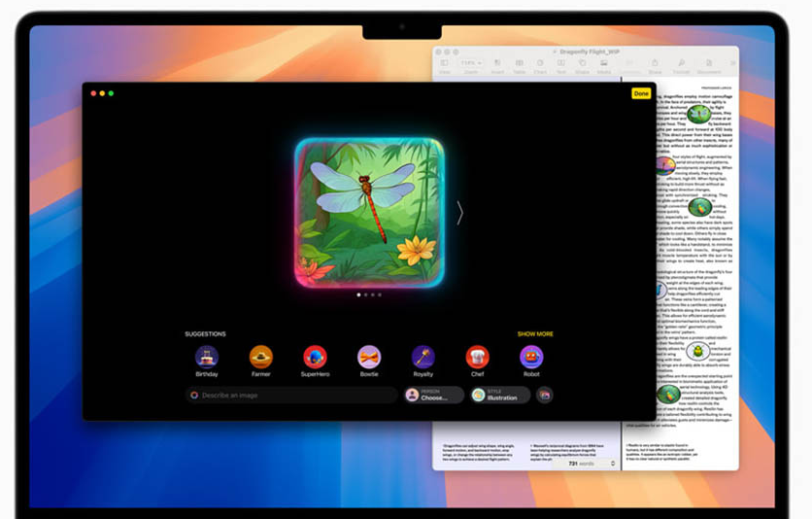Choose the Farmer hat suggestion

point(260,357)
